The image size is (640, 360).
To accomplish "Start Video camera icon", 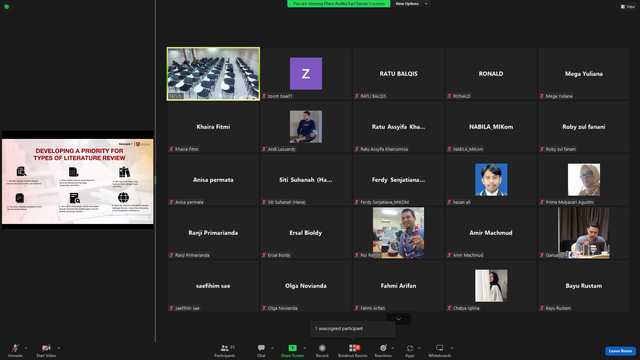I will tap(46, 348).
